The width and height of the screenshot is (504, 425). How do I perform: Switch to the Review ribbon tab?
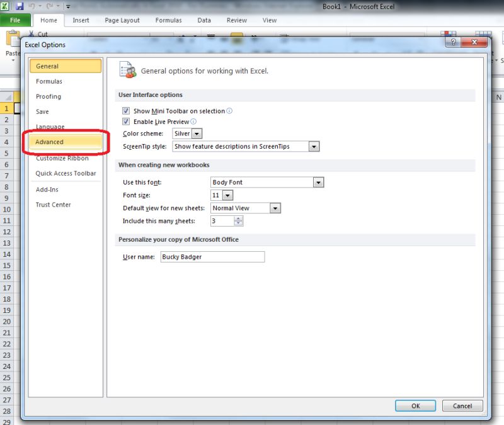[x=236, y=20]
